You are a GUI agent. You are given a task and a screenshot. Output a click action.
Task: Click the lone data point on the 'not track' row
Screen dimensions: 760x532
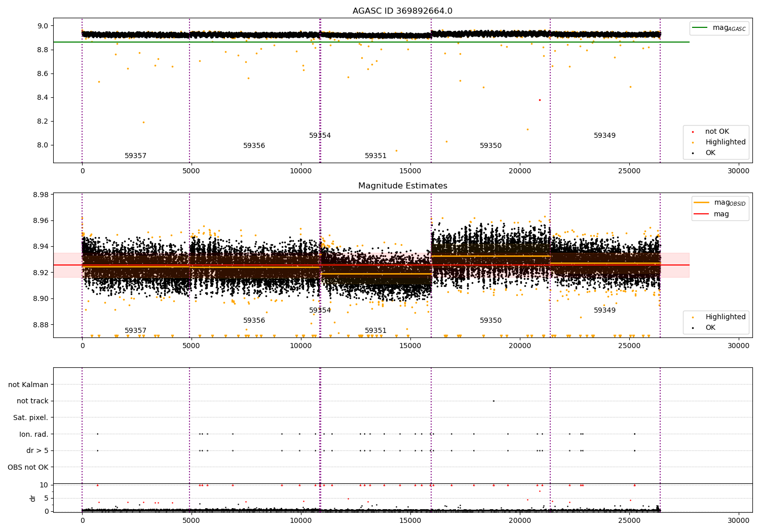pyautogui.click(x=493, y=401)
